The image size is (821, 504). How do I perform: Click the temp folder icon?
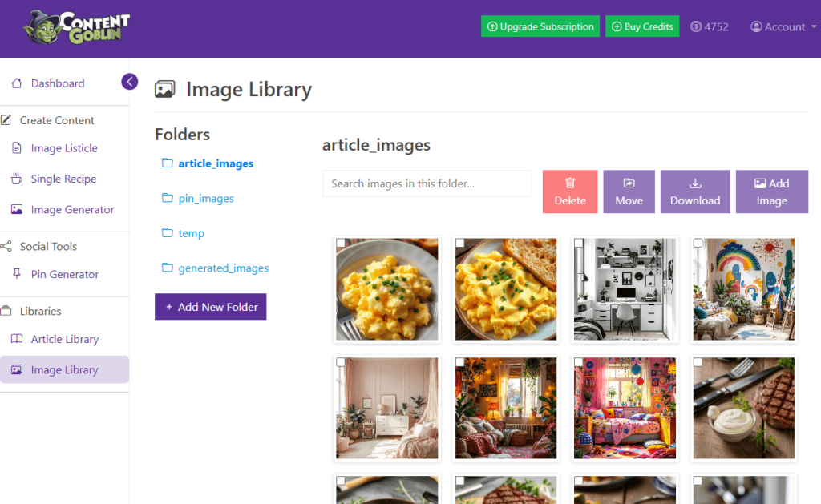click(167, 233)
